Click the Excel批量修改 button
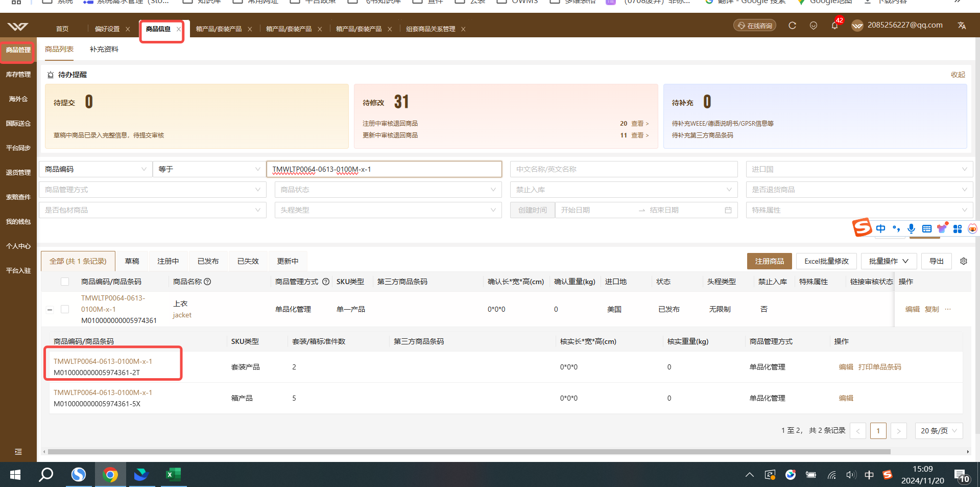This screenshot has height=487, width=980. coord(826,261)
